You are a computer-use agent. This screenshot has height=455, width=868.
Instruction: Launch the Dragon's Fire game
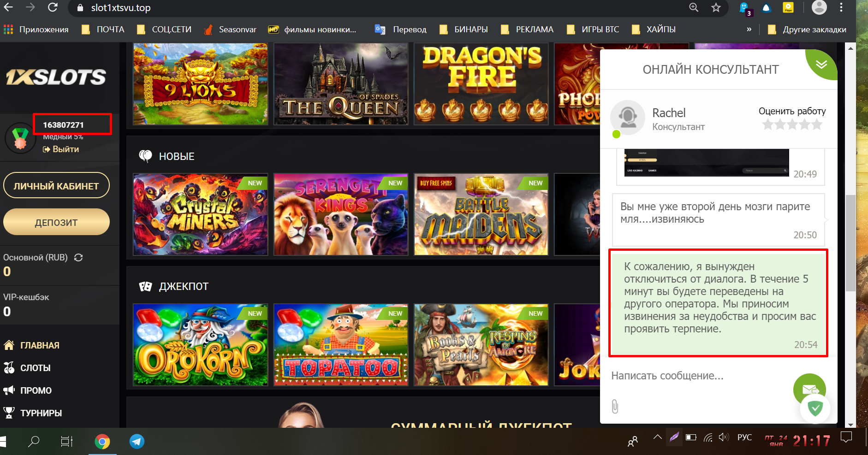[481, 84]
